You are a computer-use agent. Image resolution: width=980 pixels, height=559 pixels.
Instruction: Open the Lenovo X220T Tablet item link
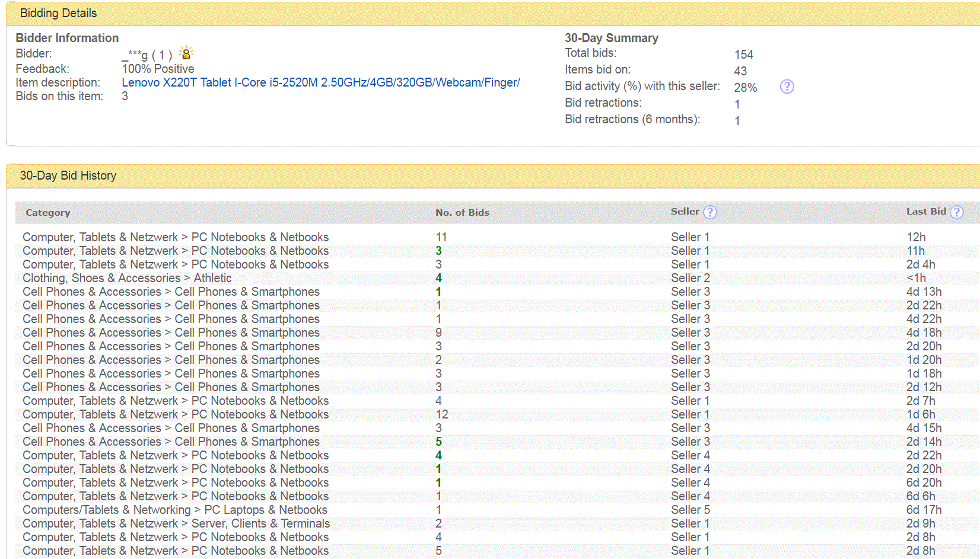click(x=320, y=82)
